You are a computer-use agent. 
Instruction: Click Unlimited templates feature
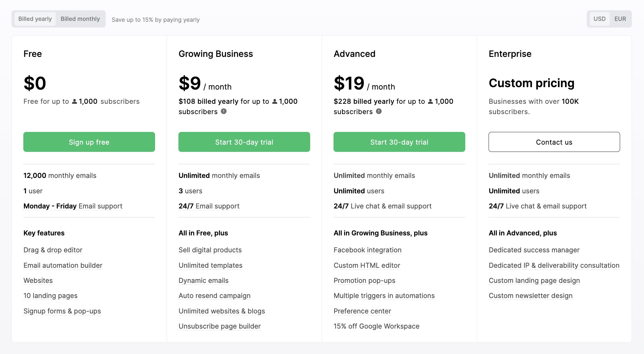(211, 265)
